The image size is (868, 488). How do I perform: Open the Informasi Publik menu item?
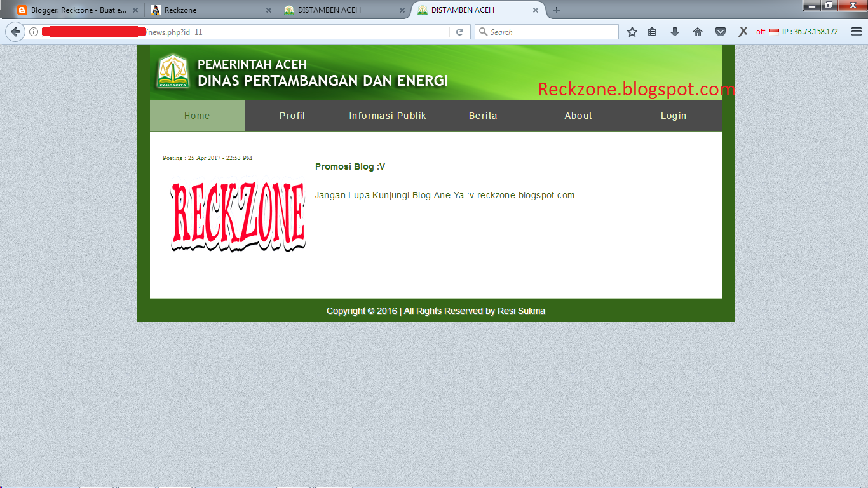tap(388, 116)
